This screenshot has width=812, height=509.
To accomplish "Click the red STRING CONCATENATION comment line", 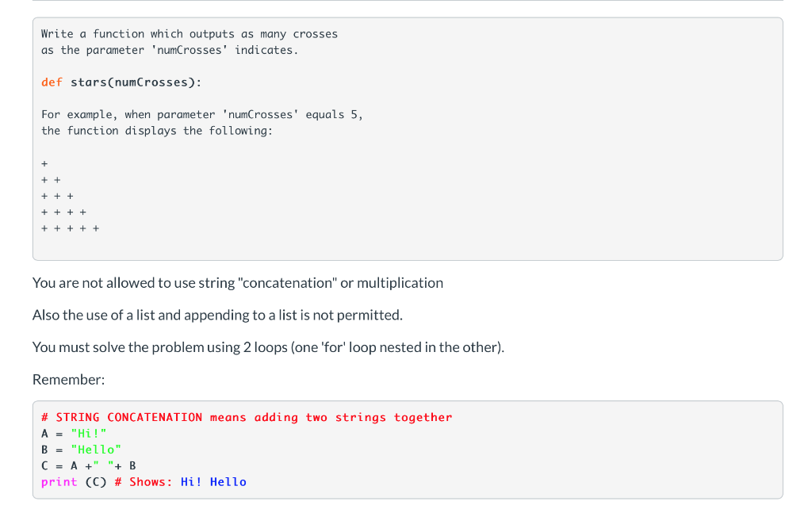I will (x=247, y=417).
